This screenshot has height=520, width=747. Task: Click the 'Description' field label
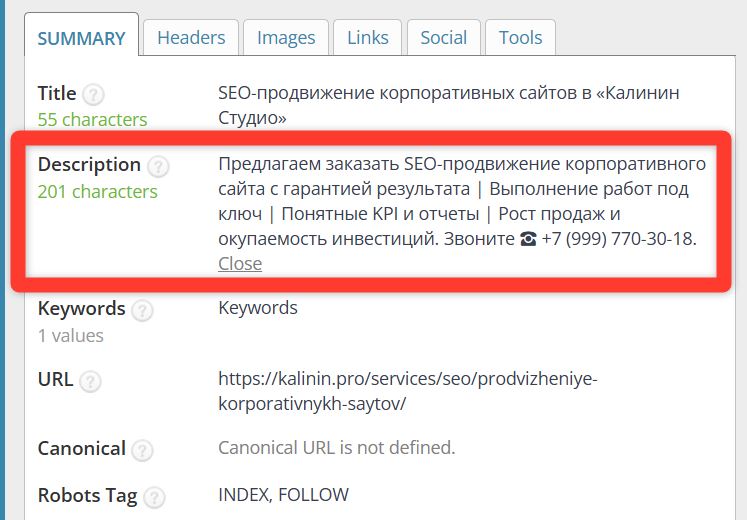tap(89, 165)
